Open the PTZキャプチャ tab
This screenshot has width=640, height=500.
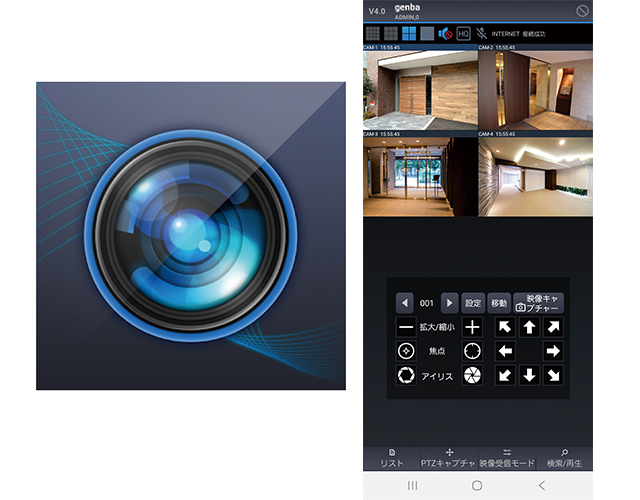(449, 459)
